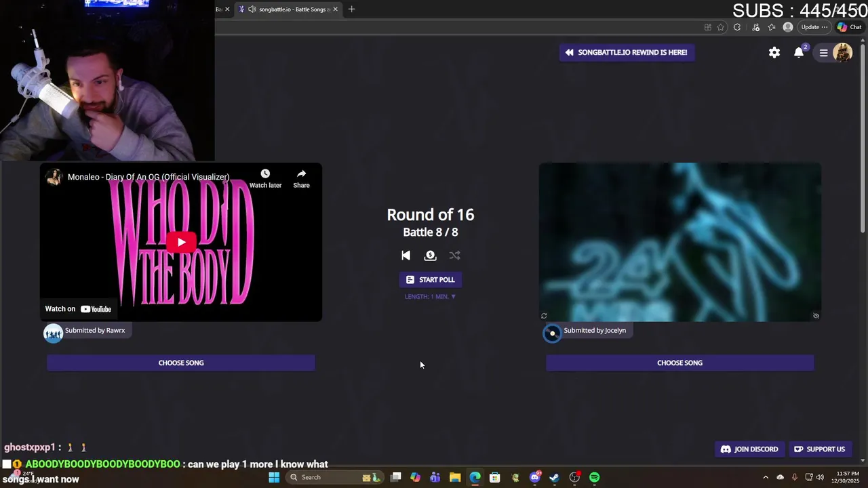Open Task View from the taskbar

(395, 477)
